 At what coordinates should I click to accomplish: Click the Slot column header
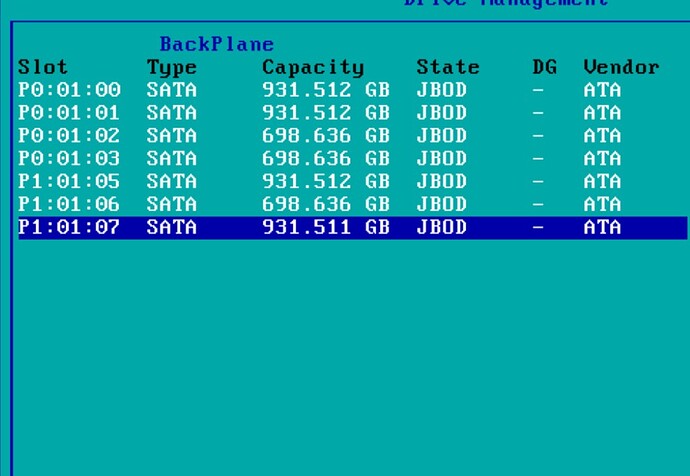pyautogui.click(x=43, y=67)
